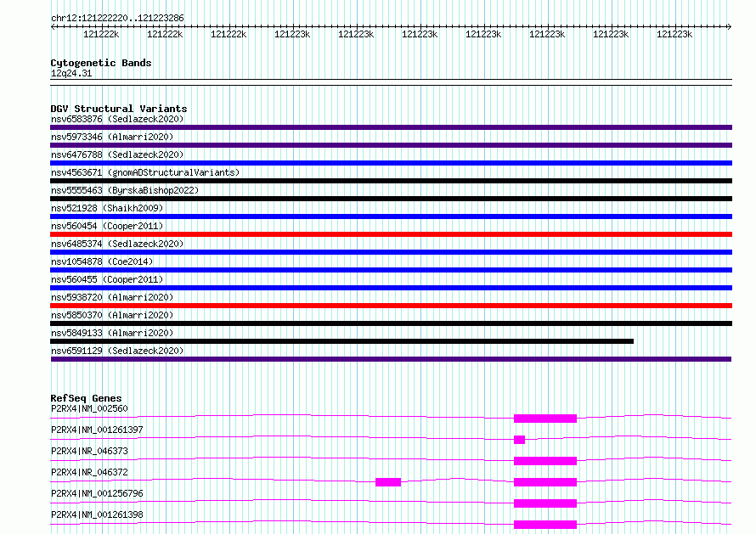Click the blue bar under nsv560455
This screenshot has width=756, height=534.
coord(391,288)
